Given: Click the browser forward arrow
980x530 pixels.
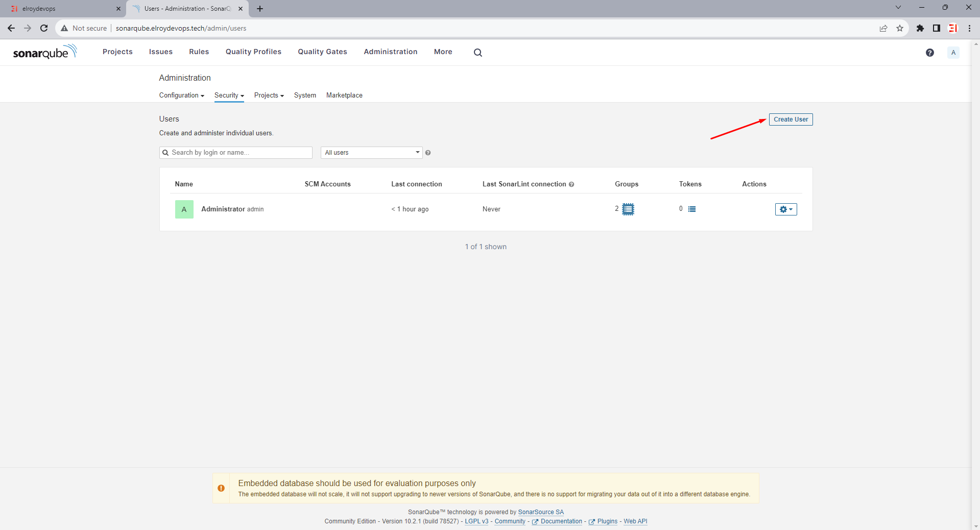Looking at the screenshot, I should pos(28,28).
